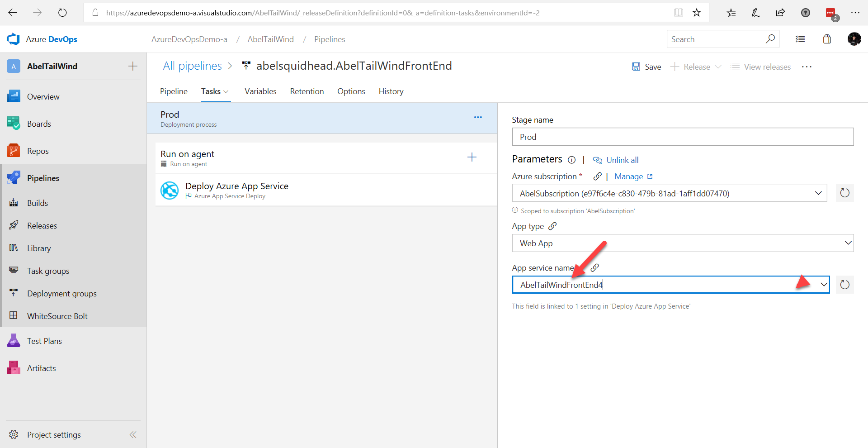Select the Deploy Azure App Service task
This screenshot has height=448, width=868.
pyautogui.click(x=326, y=191)
